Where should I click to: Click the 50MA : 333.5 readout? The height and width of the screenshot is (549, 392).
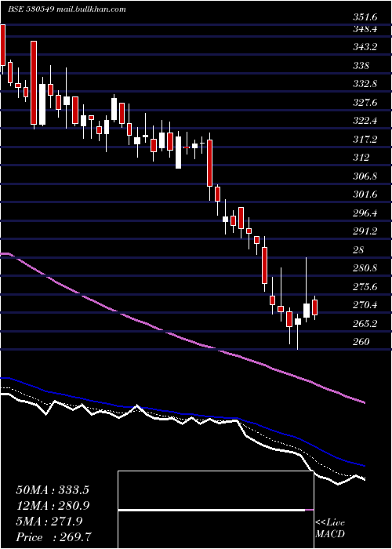pyautogui.click(x=53, y=490)
